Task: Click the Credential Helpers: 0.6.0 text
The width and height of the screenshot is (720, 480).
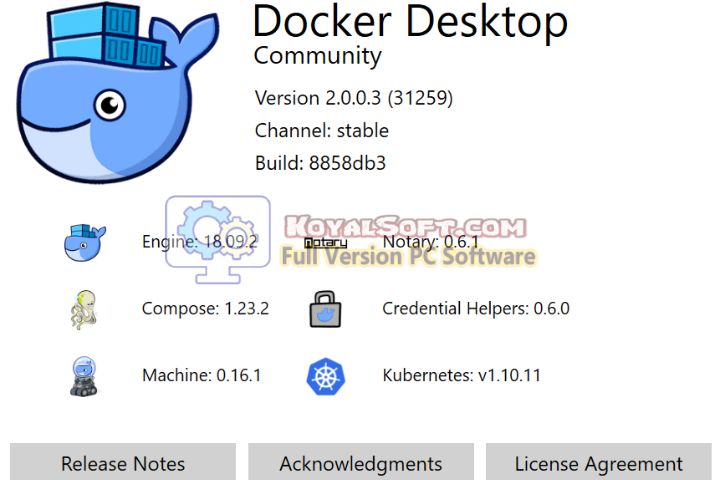Action: [x=476, y=308]
